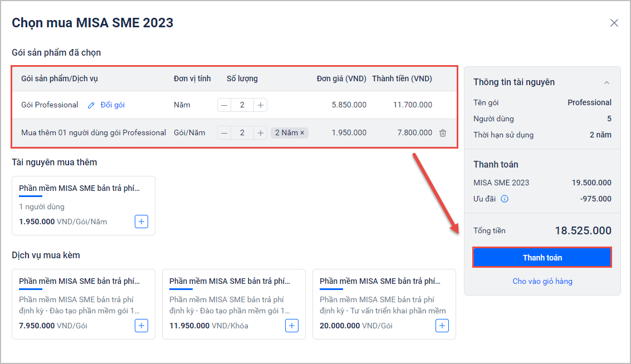The image size is (631, 364).
Task: Click the Gói Professional row name
Action: 50,105
